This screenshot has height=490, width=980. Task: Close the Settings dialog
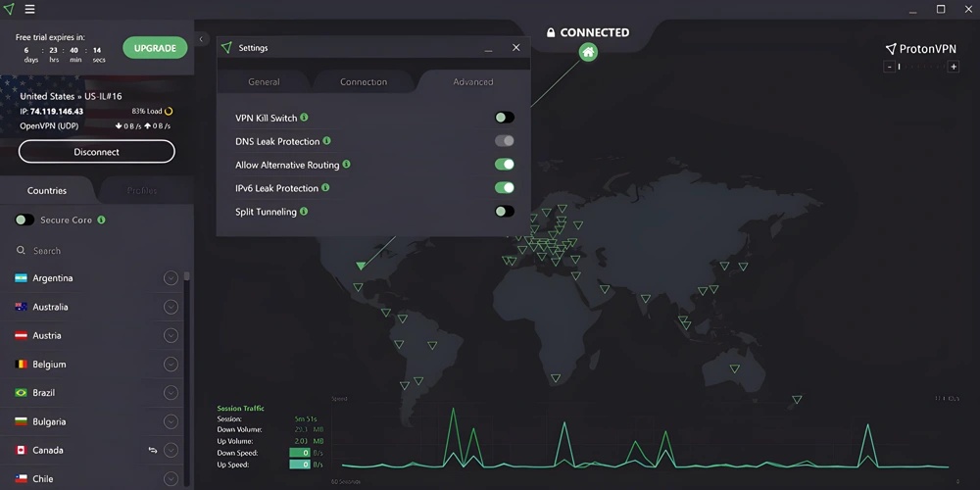click(515, 47)
